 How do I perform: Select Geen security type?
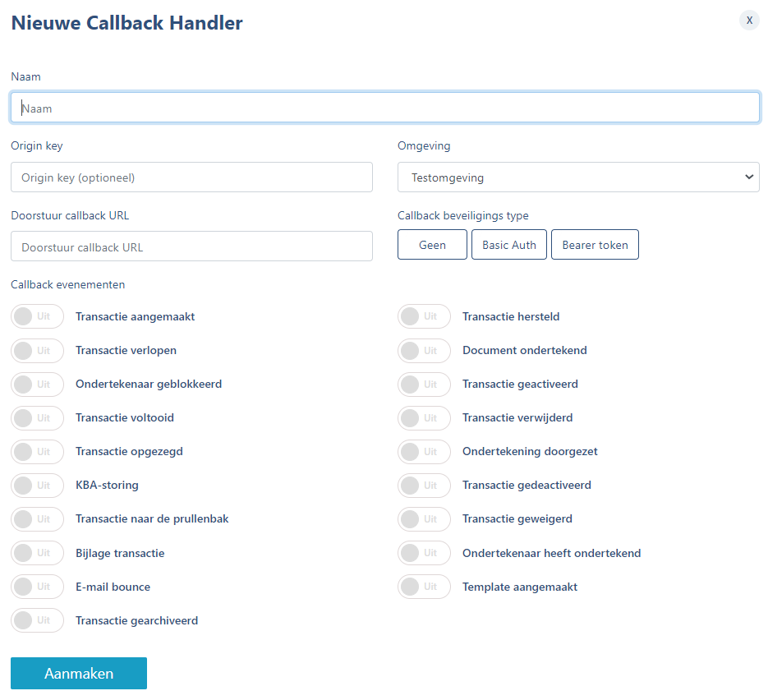pyautogui.click(x=432, y=245)
